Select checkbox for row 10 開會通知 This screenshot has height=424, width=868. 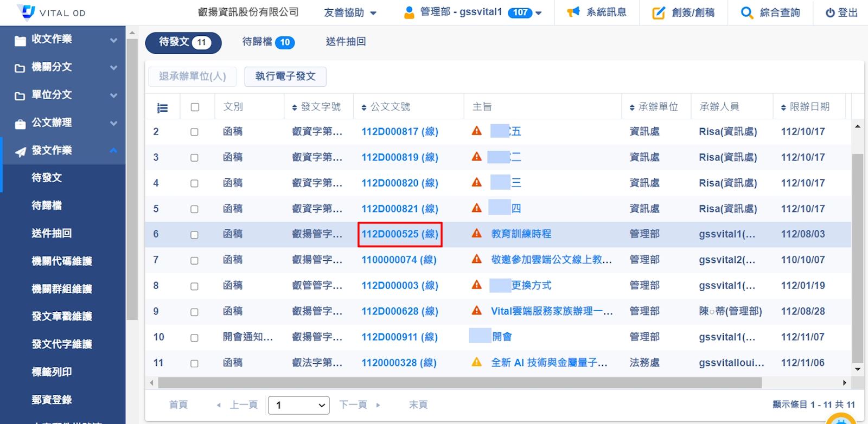(194, 337)
